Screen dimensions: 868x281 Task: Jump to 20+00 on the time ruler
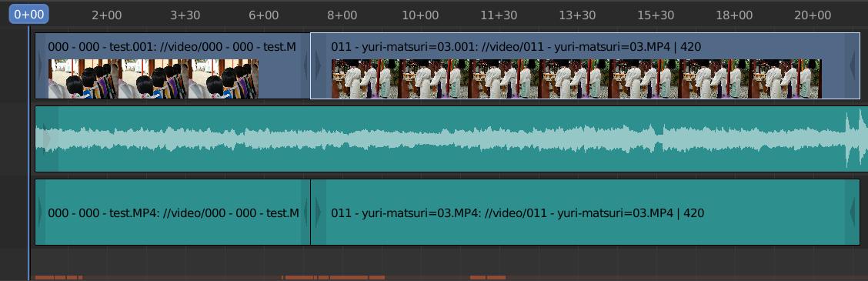813,15
